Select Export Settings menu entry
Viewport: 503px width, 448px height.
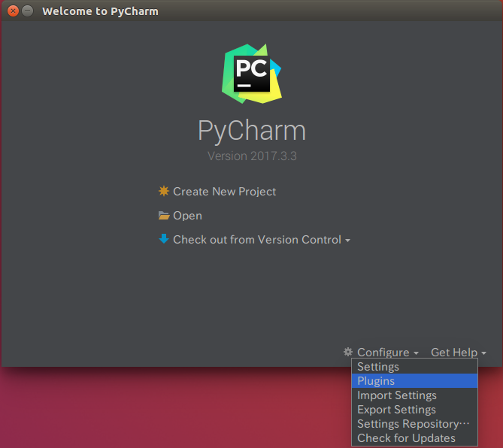(x=414, y=410)
